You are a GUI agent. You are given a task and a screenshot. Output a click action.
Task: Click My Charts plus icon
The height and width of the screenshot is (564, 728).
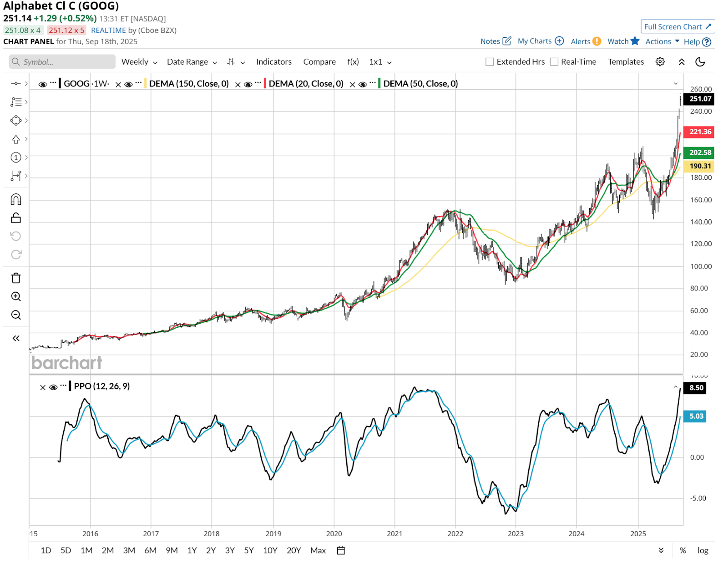pyautogui.click(x=560, y=41)
